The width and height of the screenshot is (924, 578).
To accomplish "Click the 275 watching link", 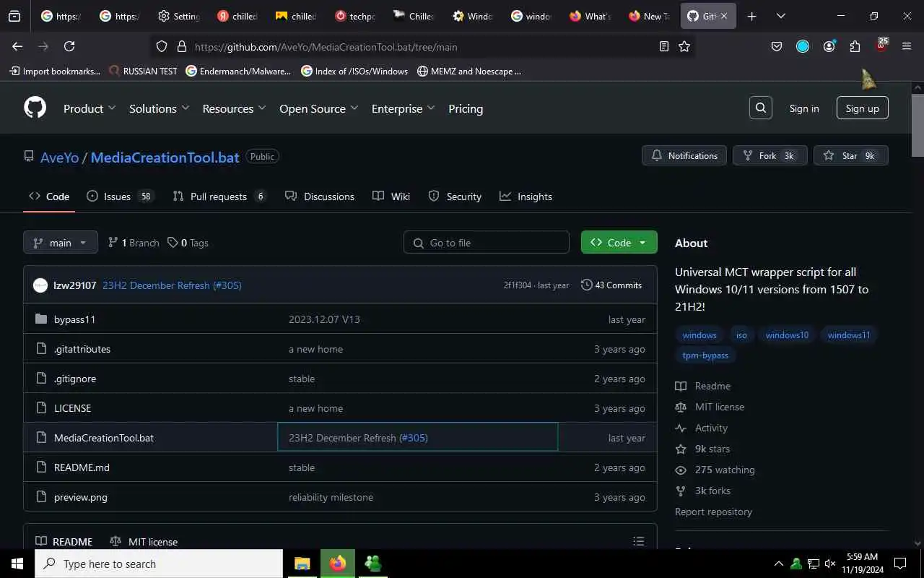I will coord(724,470).
